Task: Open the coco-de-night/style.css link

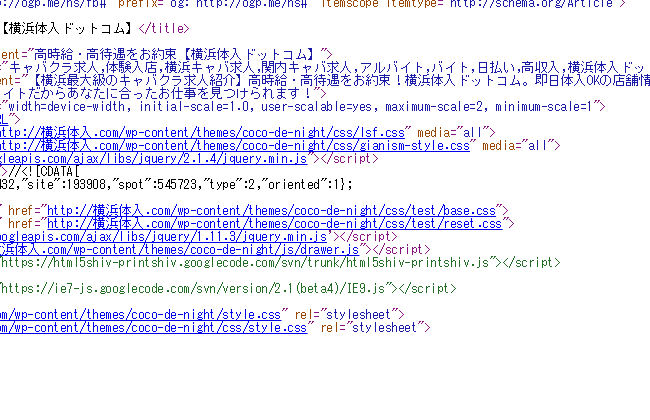Action: 141,315
